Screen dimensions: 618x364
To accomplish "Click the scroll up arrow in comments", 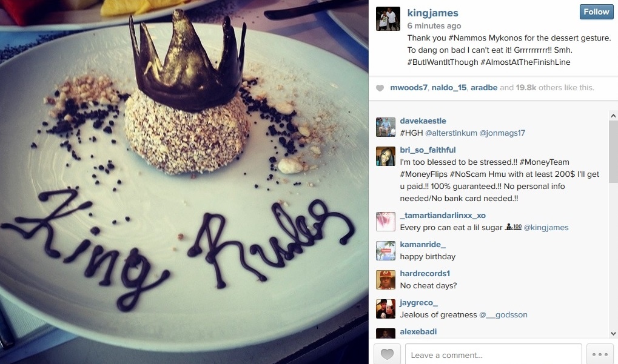I will pos(613,116).
